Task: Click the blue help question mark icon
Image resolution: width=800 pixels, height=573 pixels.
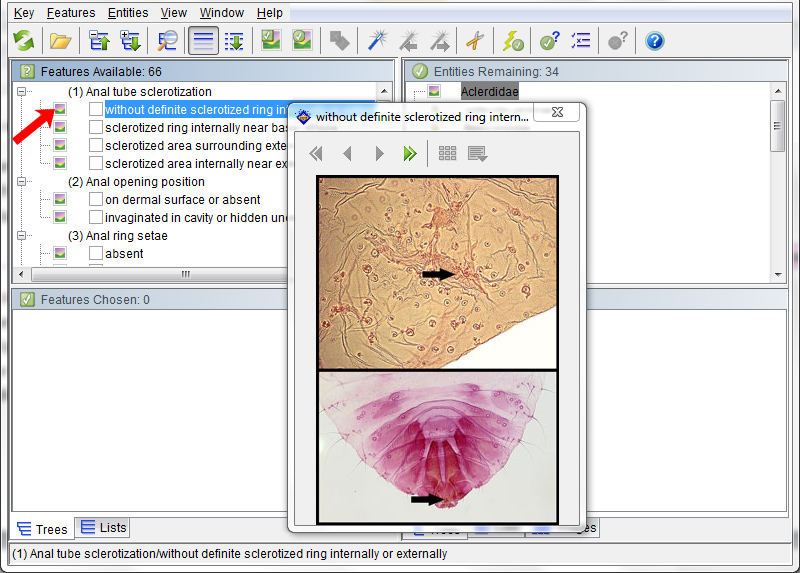Action: pos(654,41)
